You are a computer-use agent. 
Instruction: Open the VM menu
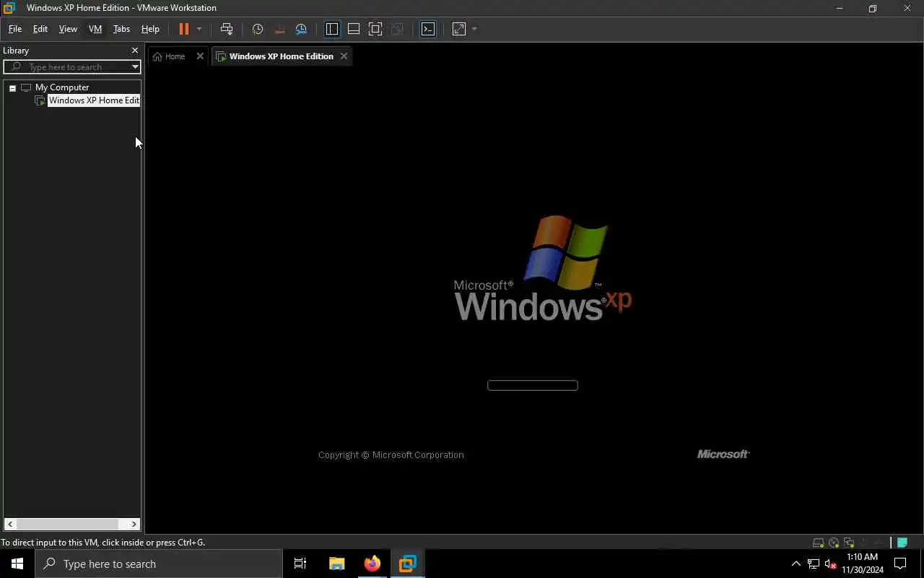[x=95, y=29]
